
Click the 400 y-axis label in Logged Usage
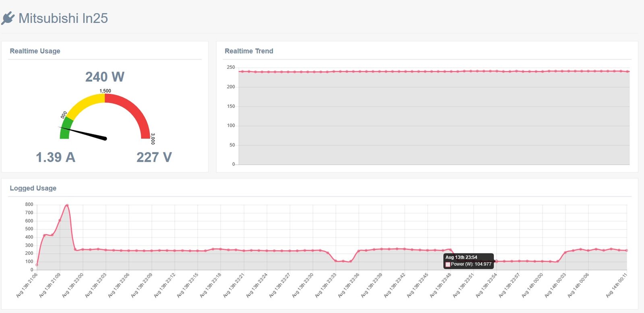click(x=29, y=237)
